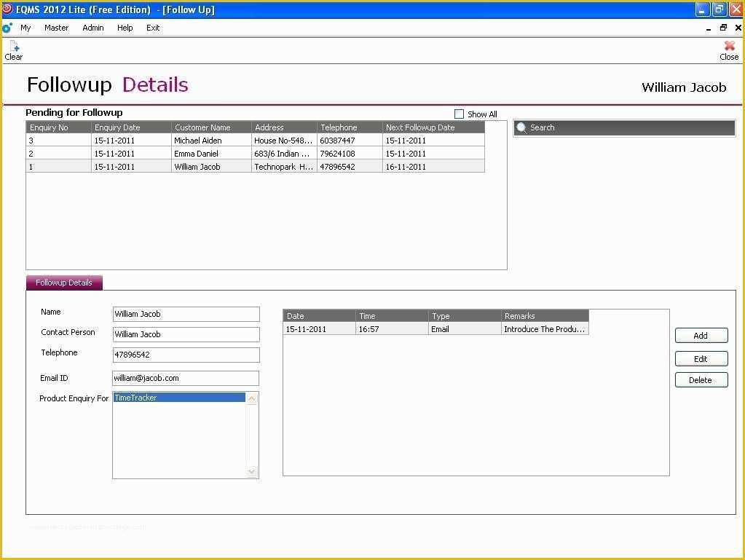The height and width of the screenshot is (560, 745).
Task: Click telephone cell 79624108
Action: 350,154
